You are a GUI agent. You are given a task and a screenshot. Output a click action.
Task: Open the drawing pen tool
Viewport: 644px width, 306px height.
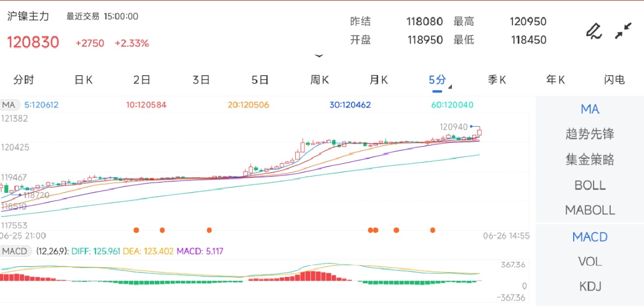[x=594, y=31]
